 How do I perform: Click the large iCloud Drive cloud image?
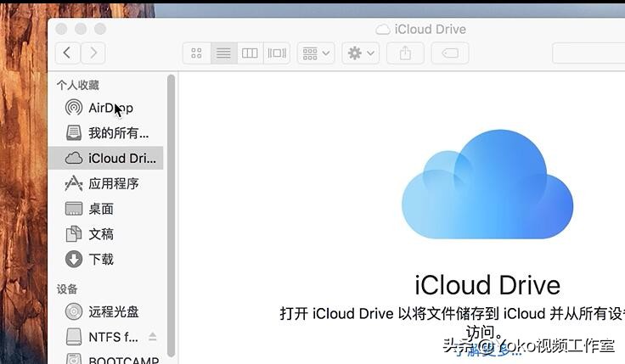487,184
